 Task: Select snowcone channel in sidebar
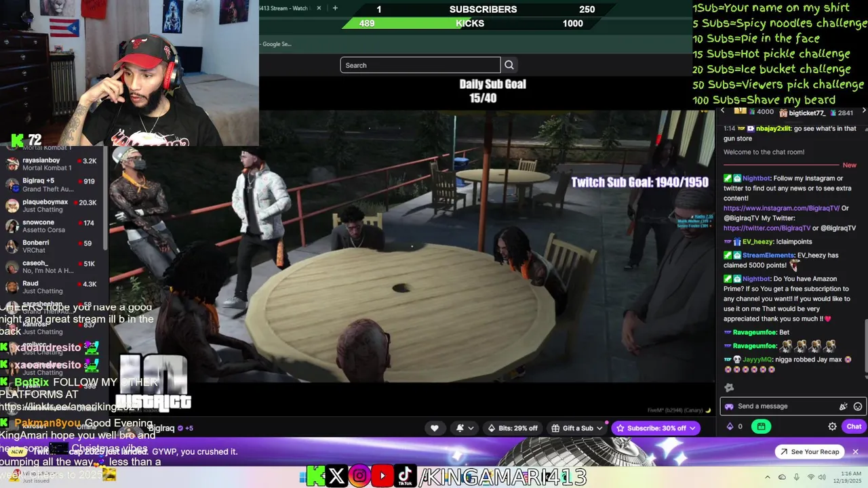tap(53, 226)
